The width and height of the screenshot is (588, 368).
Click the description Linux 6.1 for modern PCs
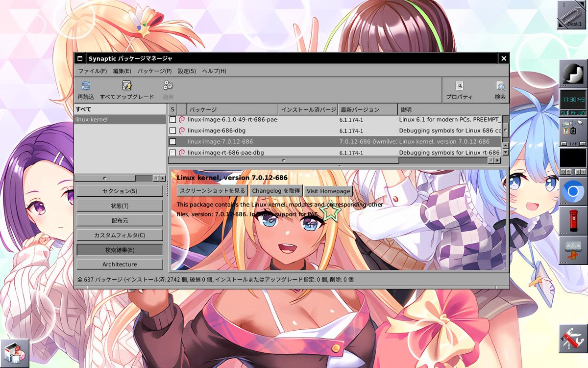[x=450, y=119]
